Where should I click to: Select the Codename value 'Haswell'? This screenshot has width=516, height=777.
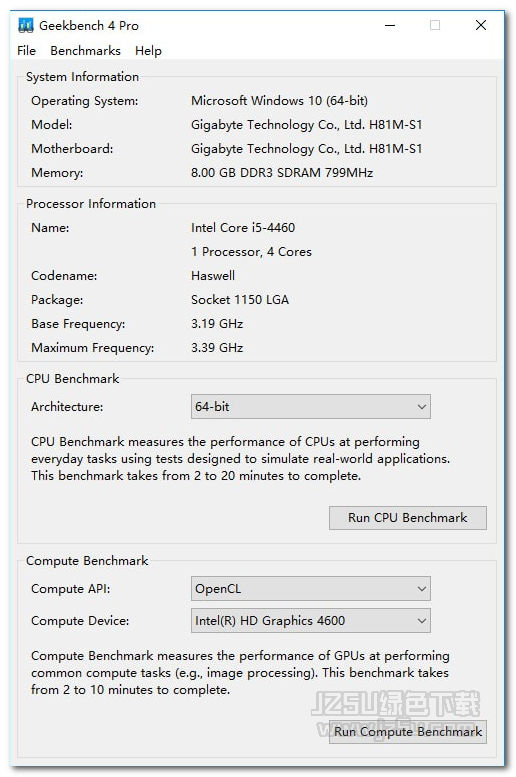click(213, 276)
